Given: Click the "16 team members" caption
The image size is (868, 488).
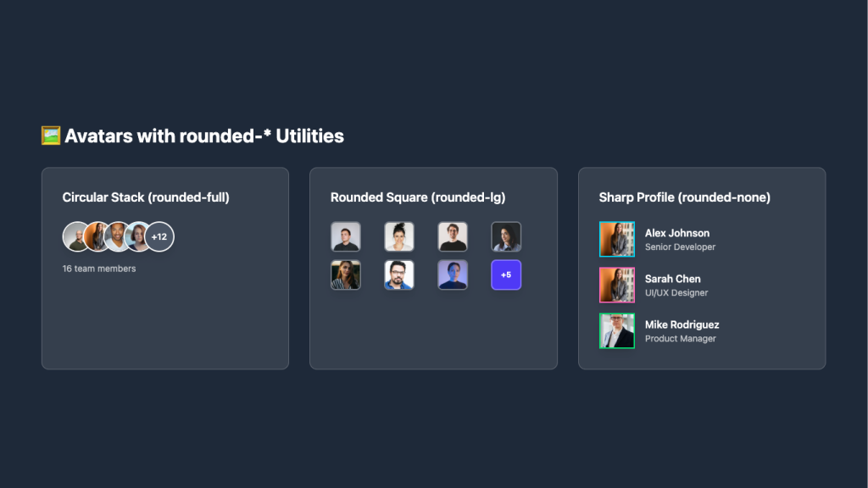Looking at the screenshot, I should tap(99, 269).
